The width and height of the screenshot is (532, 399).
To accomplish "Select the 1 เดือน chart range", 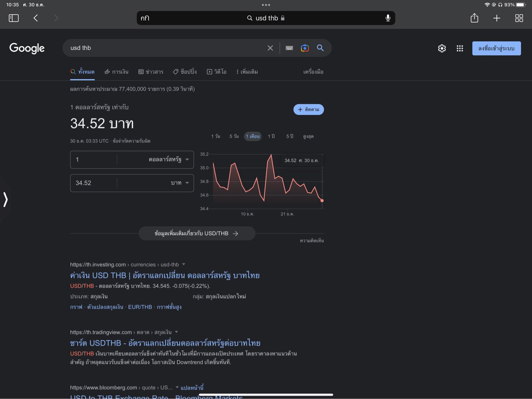I will [253, 136].
